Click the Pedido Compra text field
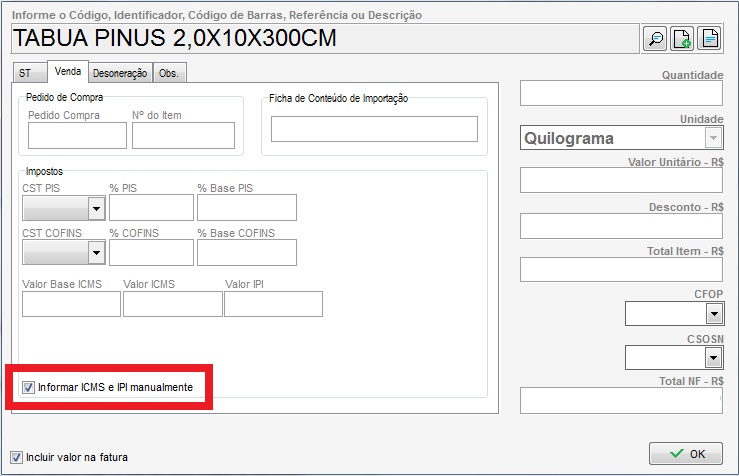Viewport: 739px width, 476px height. (x=77, y=135)
